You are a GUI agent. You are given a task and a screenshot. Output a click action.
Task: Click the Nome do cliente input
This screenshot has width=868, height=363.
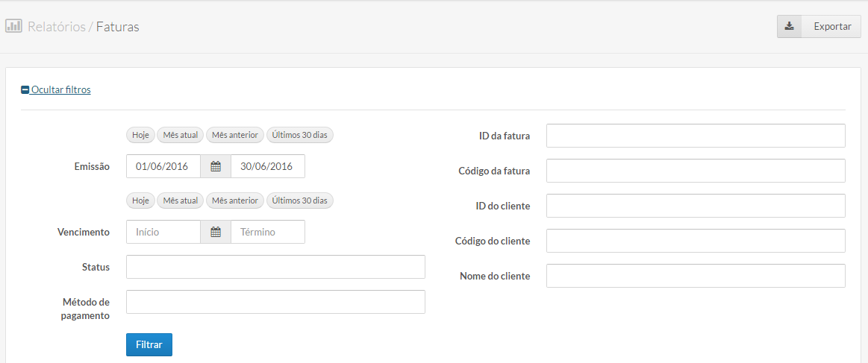[696, 276]
